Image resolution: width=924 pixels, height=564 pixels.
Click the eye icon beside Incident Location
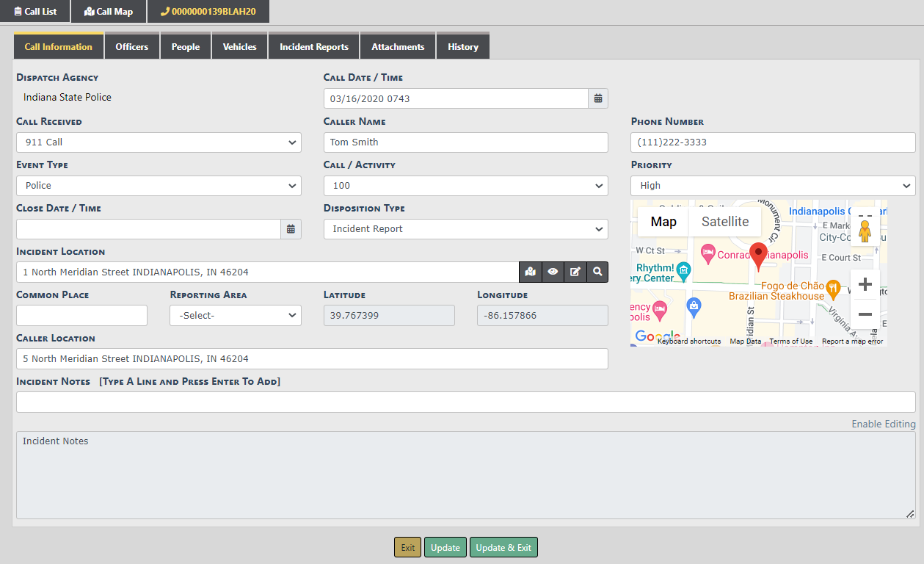tap(553, 272)
